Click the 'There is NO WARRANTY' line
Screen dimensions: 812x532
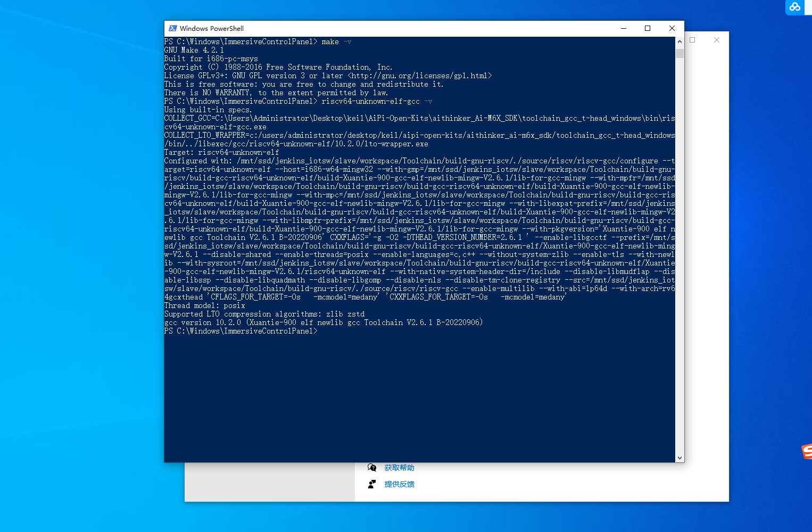click(x=276, y=93)
